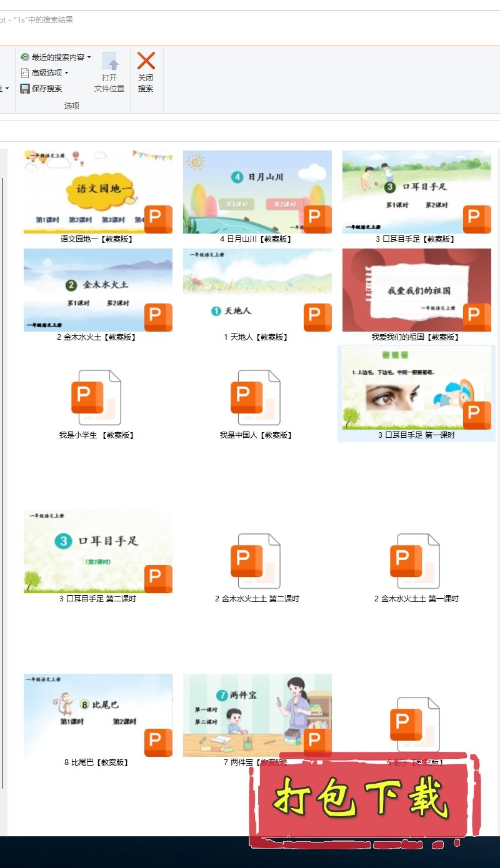Select the 我是中国人【教案版】PowerPoint file icon
500x868 pixels.
pos(256,398)
